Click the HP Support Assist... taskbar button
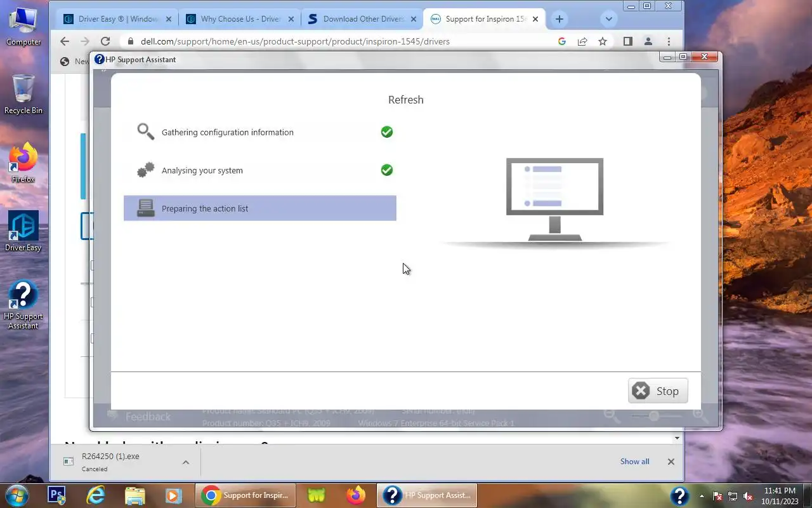812x508 pixels. [x=428, y=495]
